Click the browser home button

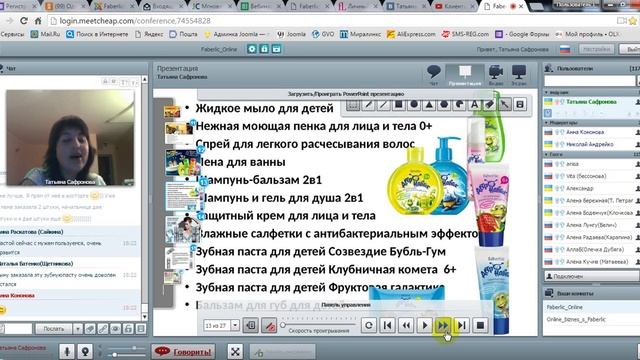click(x=38, y=20)
